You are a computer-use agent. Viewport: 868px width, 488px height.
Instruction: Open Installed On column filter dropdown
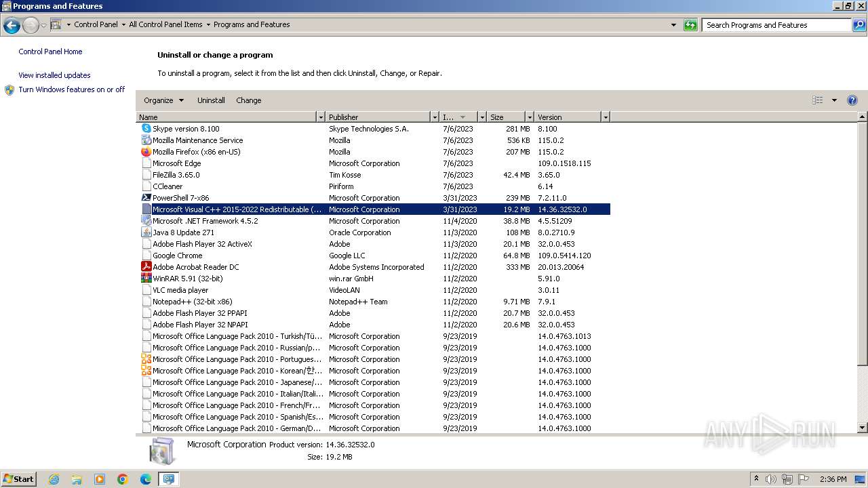[482, 117]
